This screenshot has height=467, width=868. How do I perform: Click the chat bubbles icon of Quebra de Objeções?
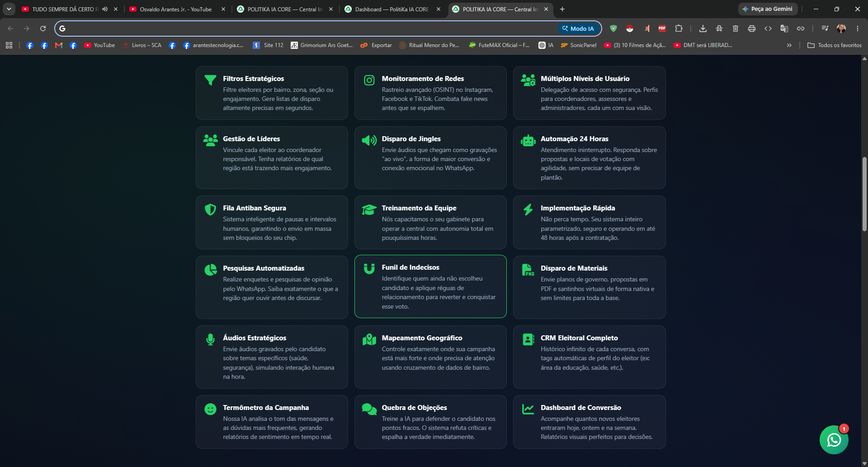point(369,409)
